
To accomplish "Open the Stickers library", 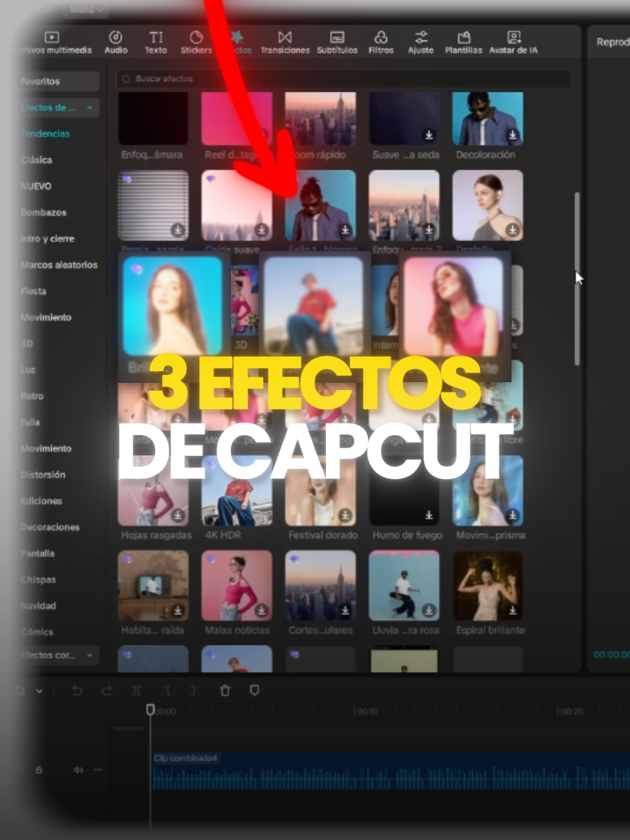I will tap(196, 43).
